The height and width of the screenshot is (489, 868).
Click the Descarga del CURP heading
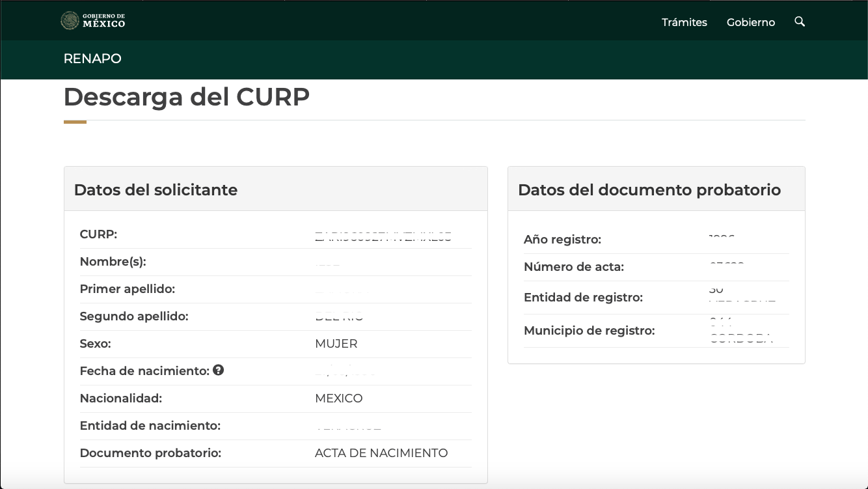point(186,97)
